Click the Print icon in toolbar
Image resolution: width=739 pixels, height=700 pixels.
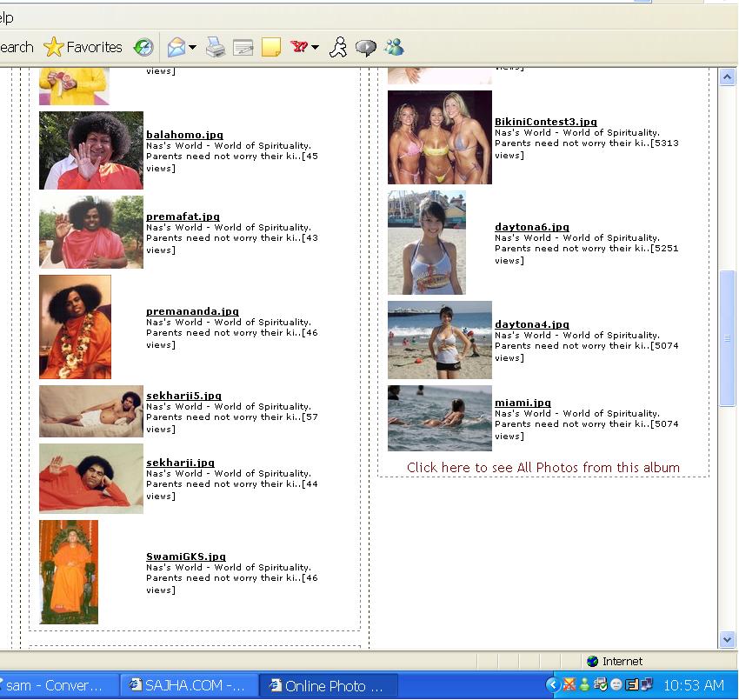[x=216, y=48]
